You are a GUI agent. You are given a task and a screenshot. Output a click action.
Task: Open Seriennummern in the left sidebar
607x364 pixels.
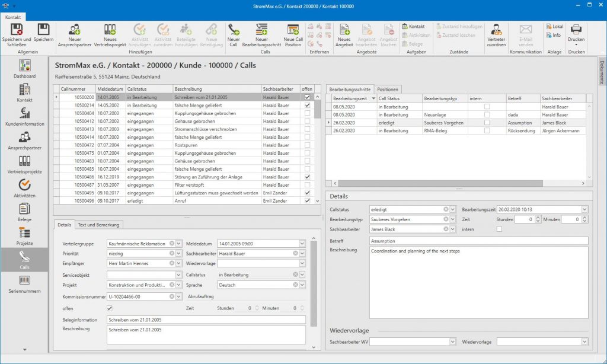click(x=24, y=283)
